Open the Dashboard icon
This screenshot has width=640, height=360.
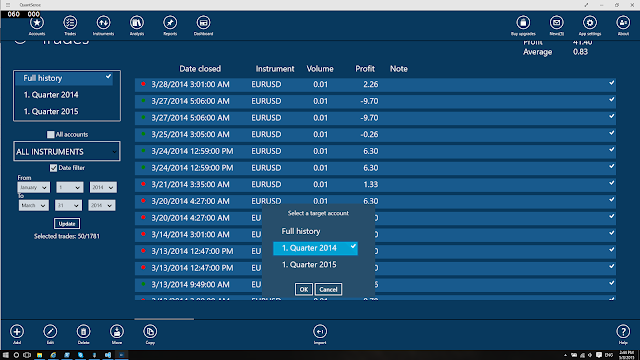click(203, 23)
